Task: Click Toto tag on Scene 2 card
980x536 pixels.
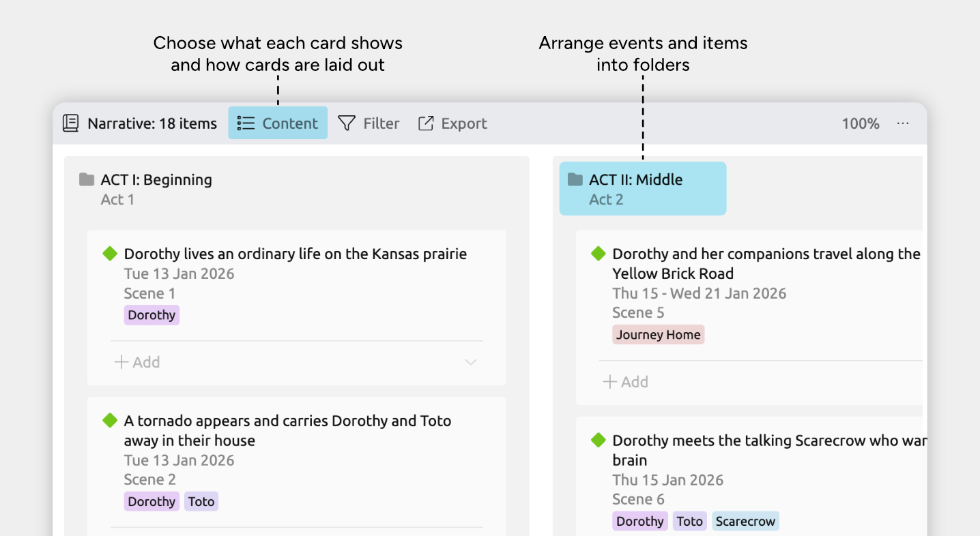Action: pos(201,501)
